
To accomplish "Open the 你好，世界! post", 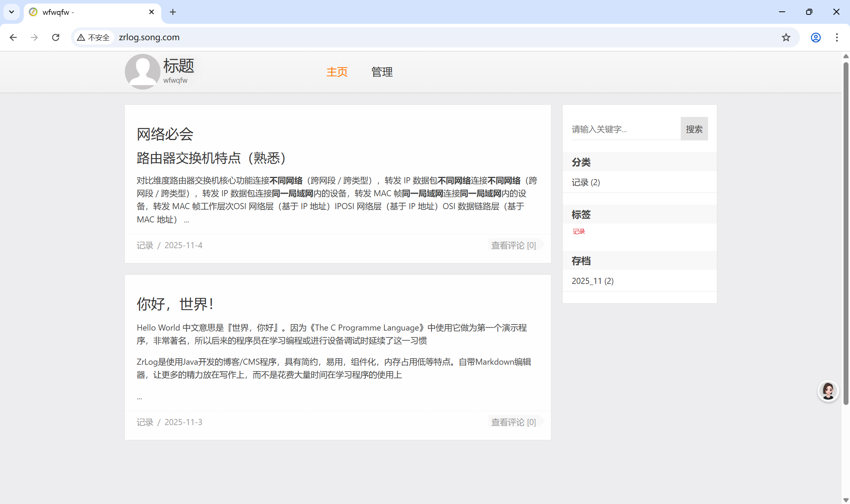I will pos(175,304).
